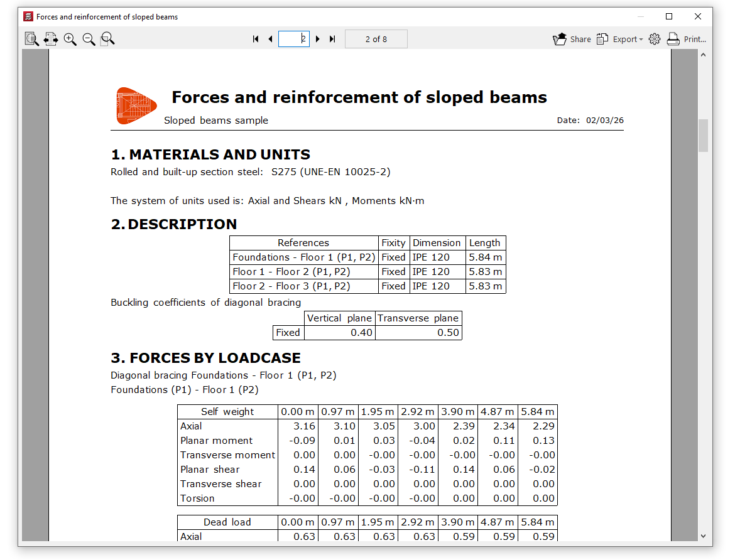Zoom in with the plus magnifier

(70, 39)
